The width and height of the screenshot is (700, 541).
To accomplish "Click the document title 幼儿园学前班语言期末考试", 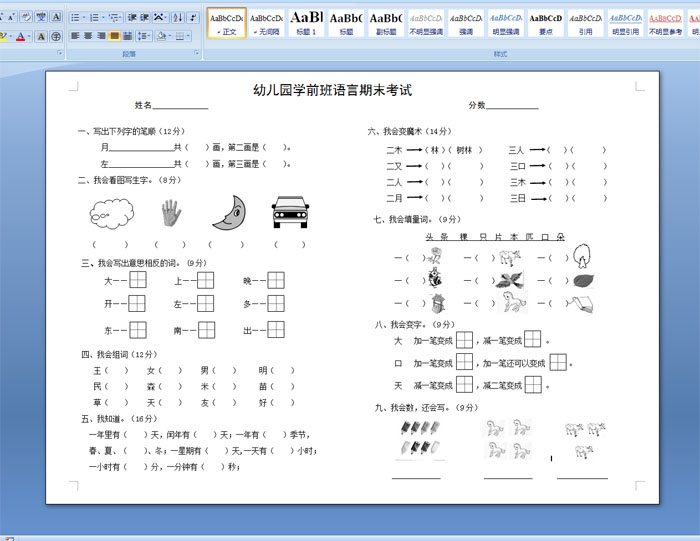I will [x=333, y=90].
